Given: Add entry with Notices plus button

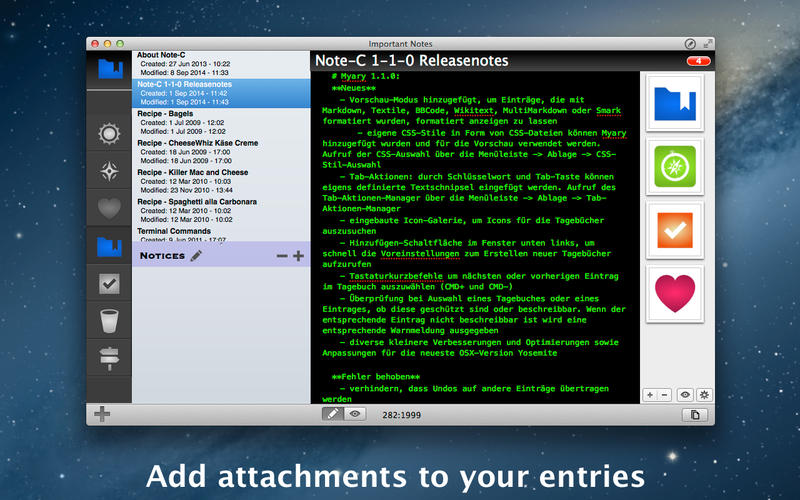Looking at the screenshot, I should coord(298,256).
